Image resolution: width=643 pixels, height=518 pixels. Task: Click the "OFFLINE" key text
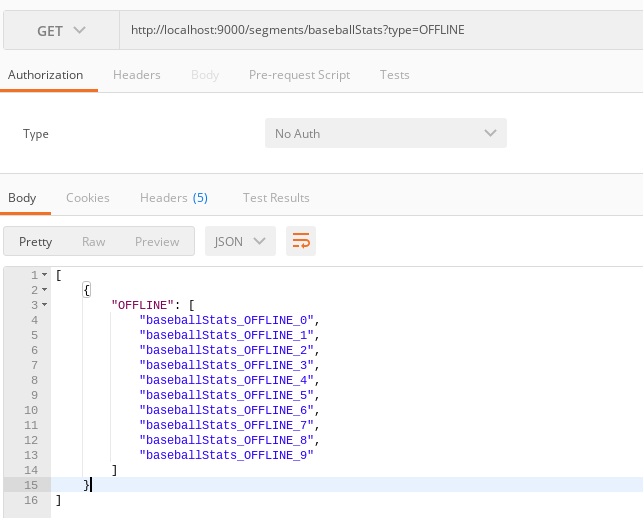pos(143,305)
